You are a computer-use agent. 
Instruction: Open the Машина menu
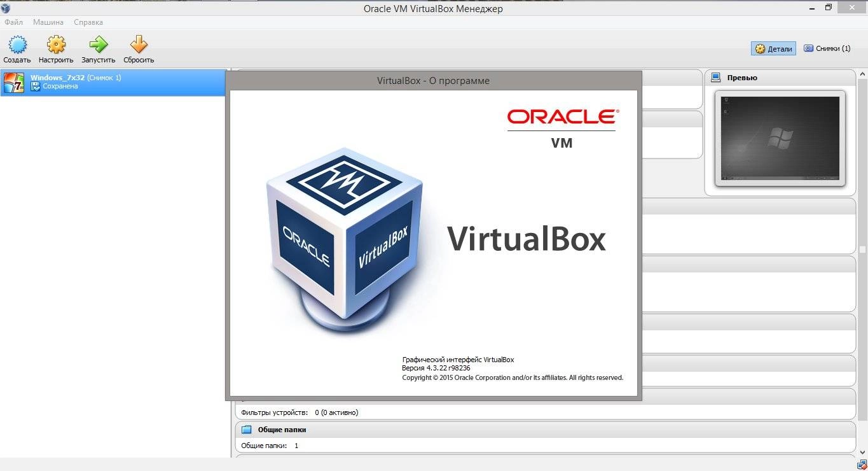pos(48,22)
